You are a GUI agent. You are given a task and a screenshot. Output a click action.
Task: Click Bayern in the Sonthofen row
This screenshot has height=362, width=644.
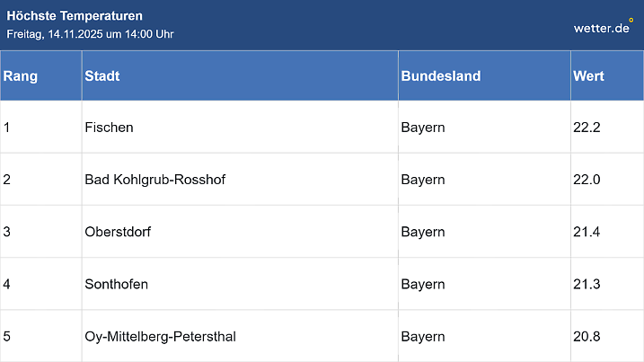coord(423,284)
